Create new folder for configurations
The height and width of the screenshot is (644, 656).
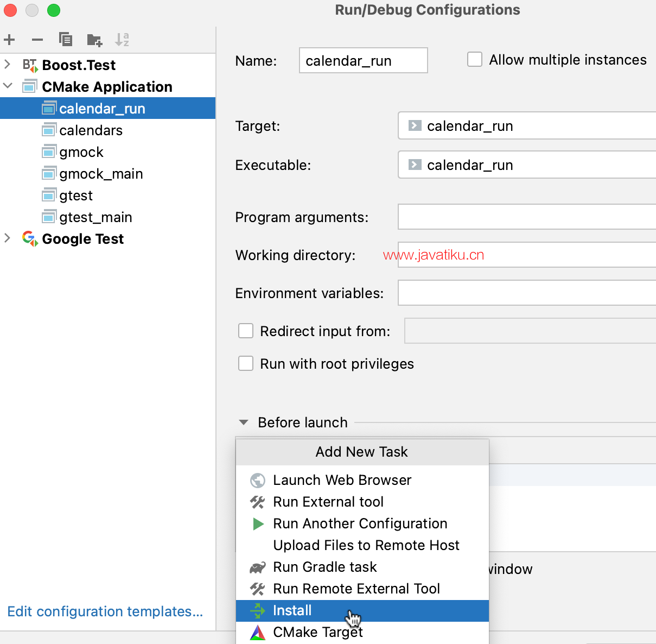pyautogui.click(x=94, y=40)
